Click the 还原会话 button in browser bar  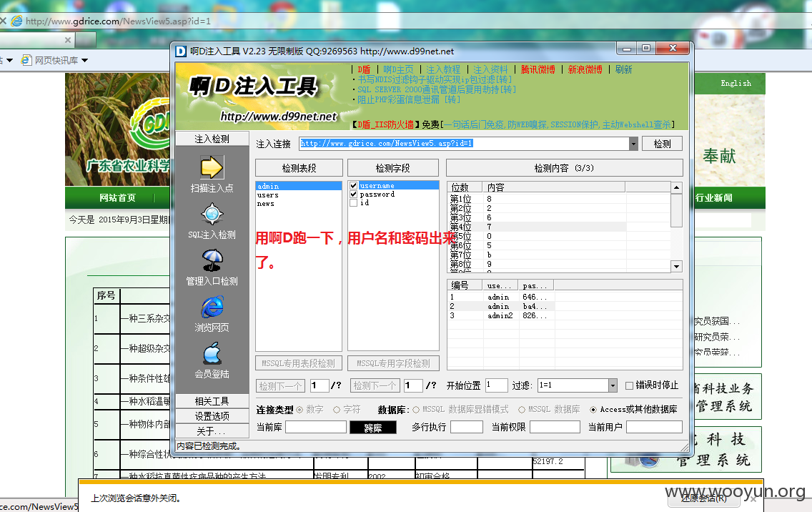pyautogui.click(x=704, y=498)
